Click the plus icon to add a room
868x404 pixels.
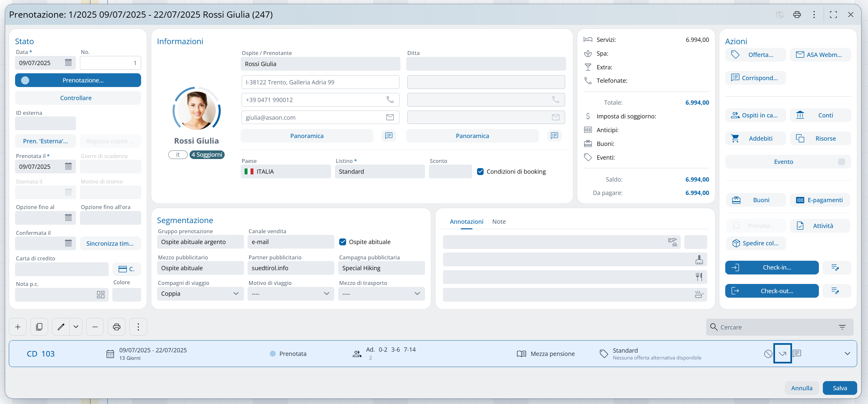pyautogui.click(x=18, y=327)
